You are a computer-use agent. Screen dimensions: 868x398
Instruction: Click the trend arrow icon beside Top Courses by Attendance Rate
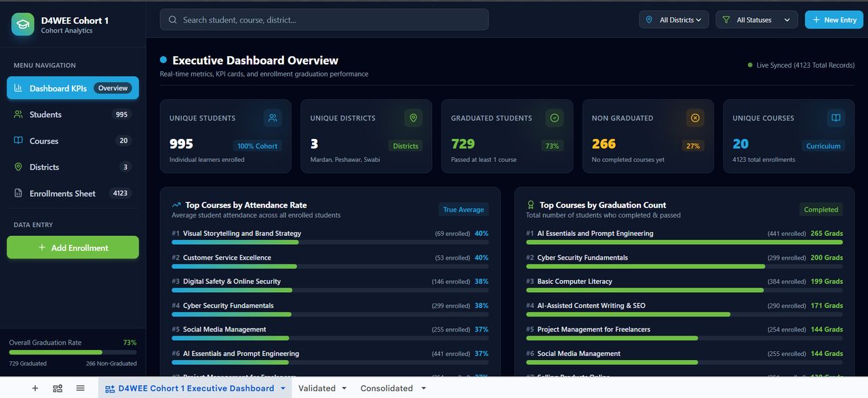pyautogui.click(x=176, y=205)
